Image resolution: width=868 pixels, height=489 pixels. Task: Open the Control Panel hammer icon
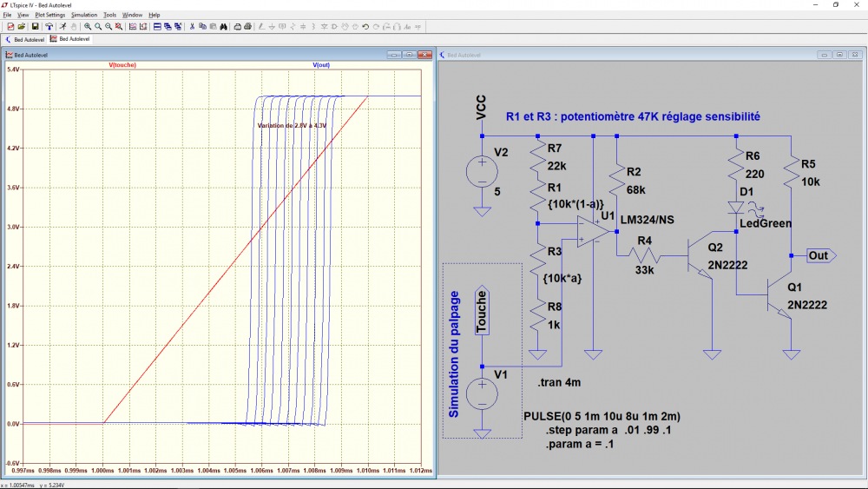tap(49, 27)
